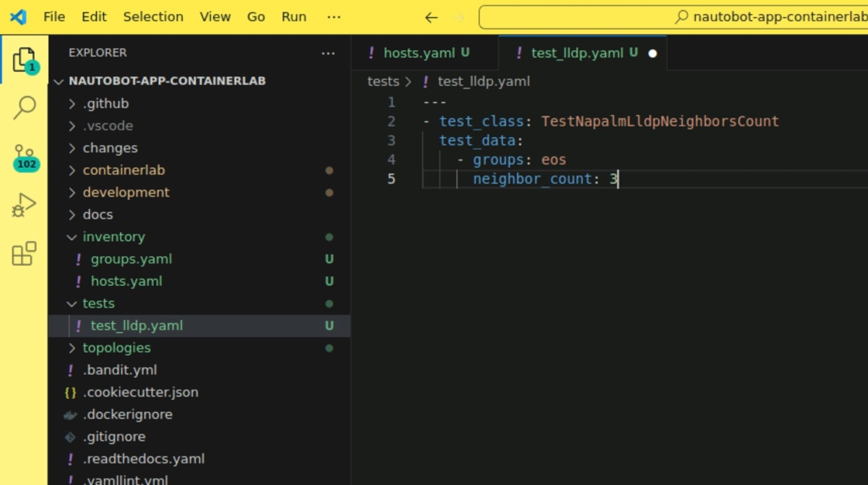Switch to the hosts.yaml tab
This screenshot has width=868, height=485.
[x=419, y=53]
